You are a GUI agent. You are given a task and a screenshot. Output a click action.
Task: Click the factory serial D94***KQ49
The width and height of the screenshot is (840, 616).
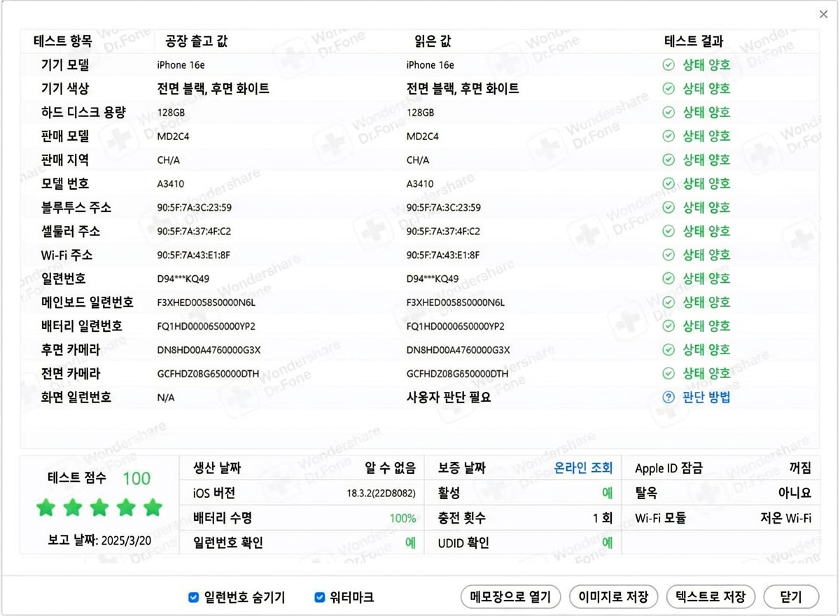point(183,279)
